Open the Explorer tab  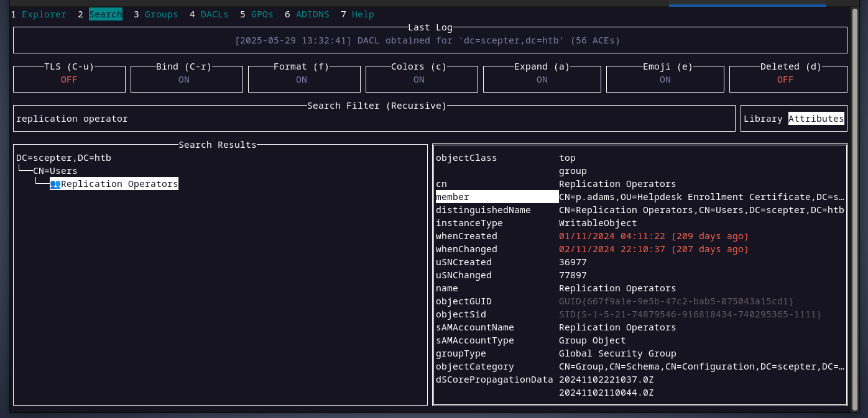coord(44,14)
